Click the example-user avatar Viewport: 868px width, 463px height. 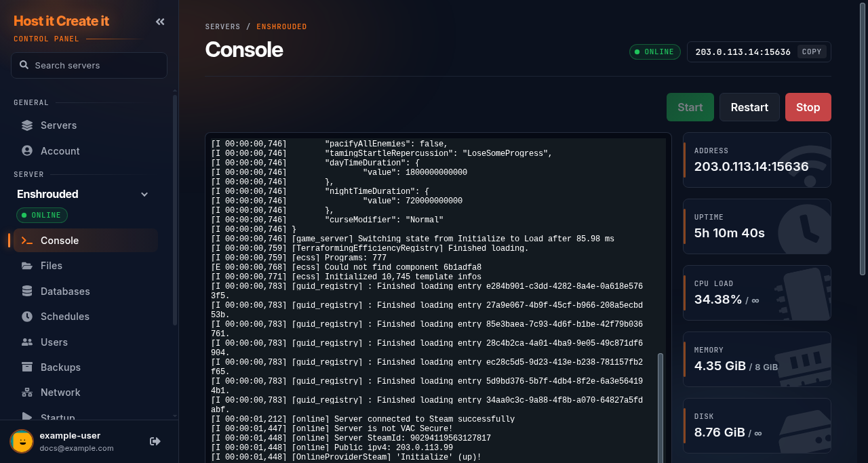(x=22, y=441)
